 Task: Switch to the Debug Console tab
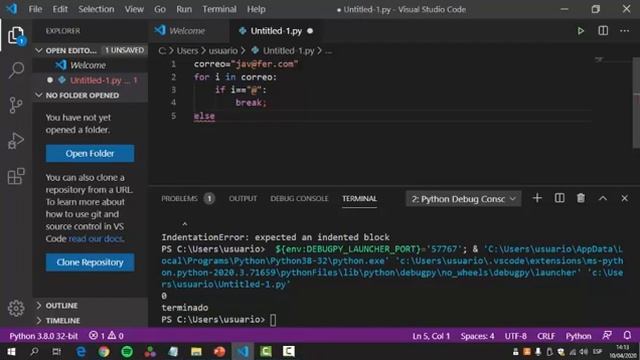click(299, 198)
